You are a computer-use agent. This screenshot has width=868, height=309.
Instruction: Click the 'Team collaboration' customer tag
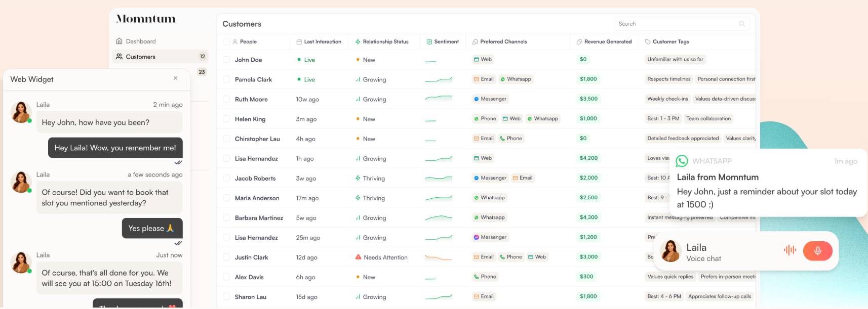pyautogui.click(x=708, y=118)
